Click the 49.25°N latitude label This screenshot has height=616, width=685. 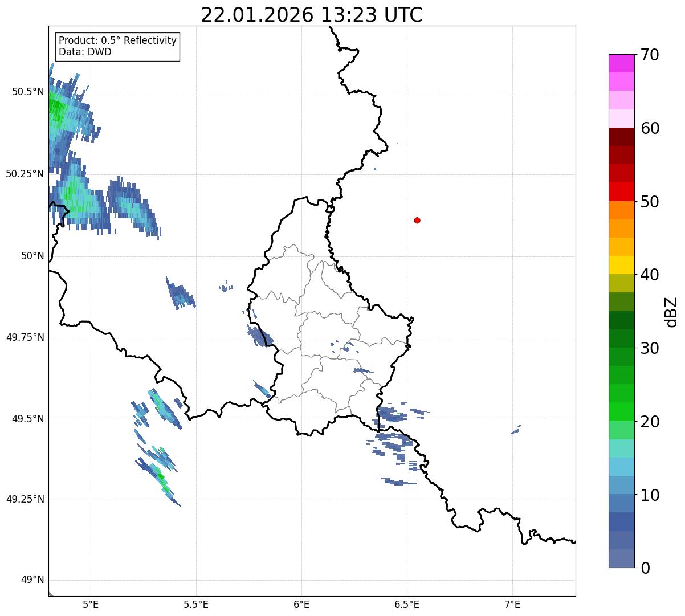25,499
